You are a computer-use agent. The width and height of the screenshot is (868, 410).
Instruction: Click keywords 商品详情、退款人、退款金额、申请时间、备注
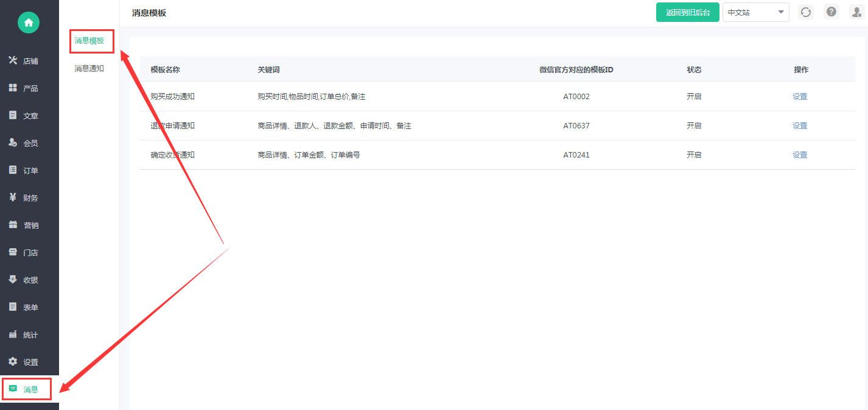tap(334, 125)
